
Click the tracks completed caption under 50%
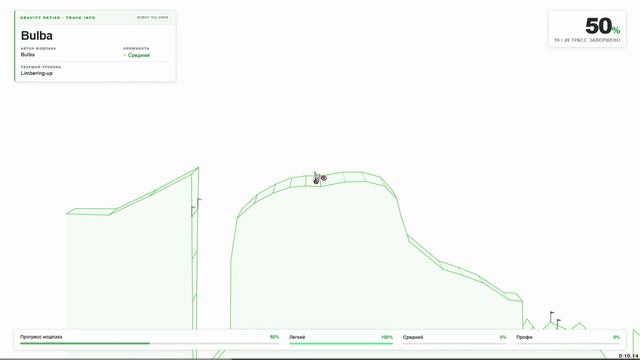tap(587, 40)
